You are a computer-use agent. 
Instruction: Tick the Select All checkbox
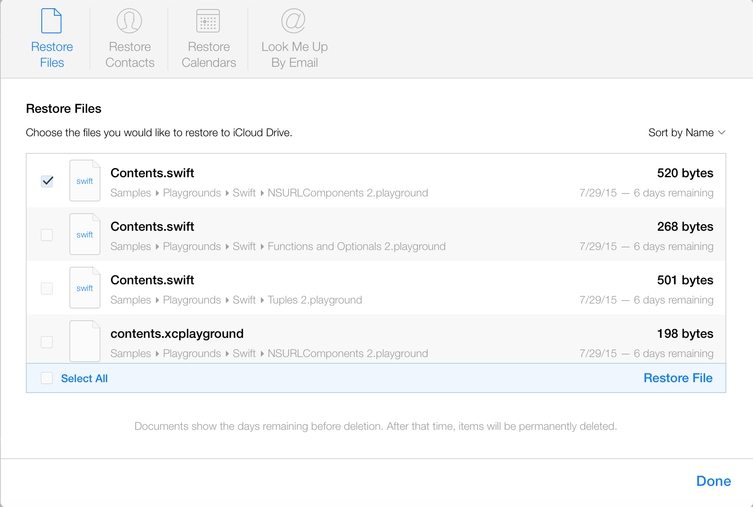47,378
